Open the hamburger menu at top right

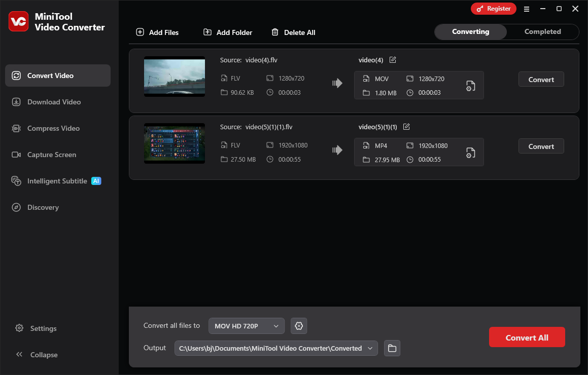[527, 9]
